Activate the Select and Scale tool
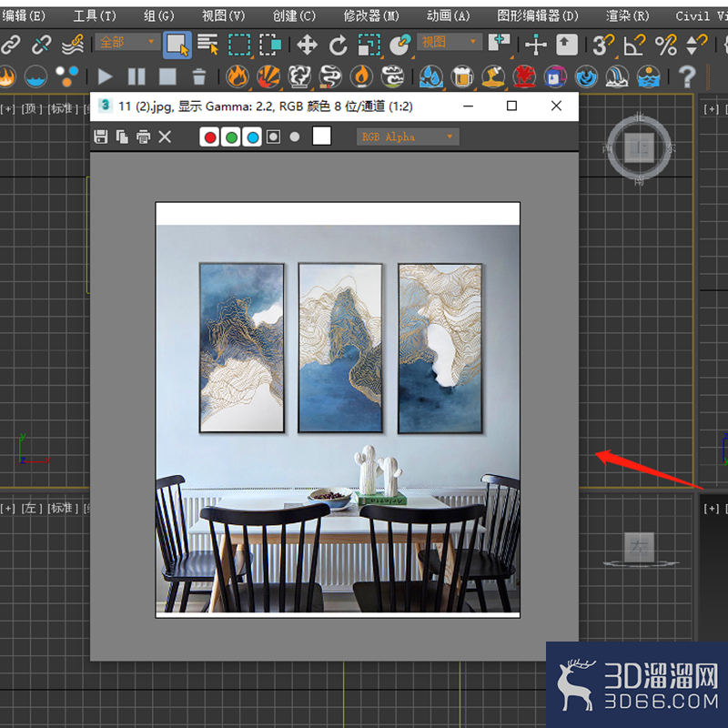 369,45
